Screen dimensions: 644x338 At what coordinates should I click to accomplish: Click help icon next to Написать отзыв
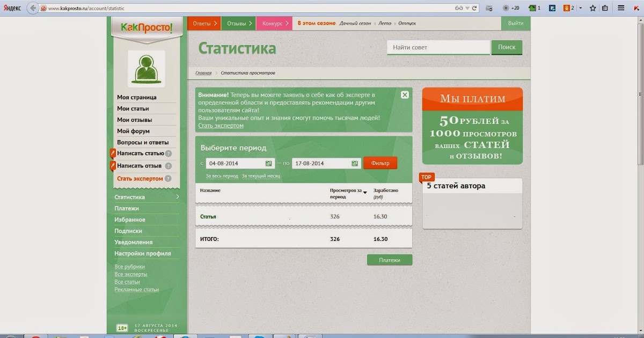[x=168, y=166]
